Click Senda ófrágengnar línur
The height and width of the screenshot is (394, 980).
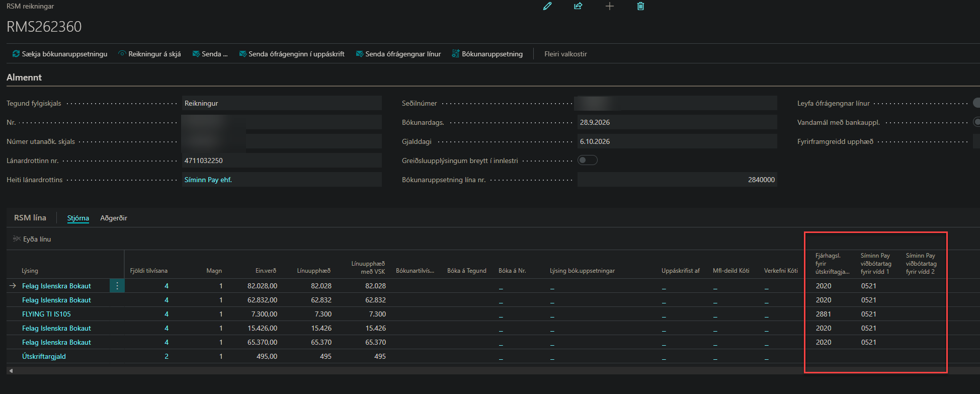(x=398, y=54)
